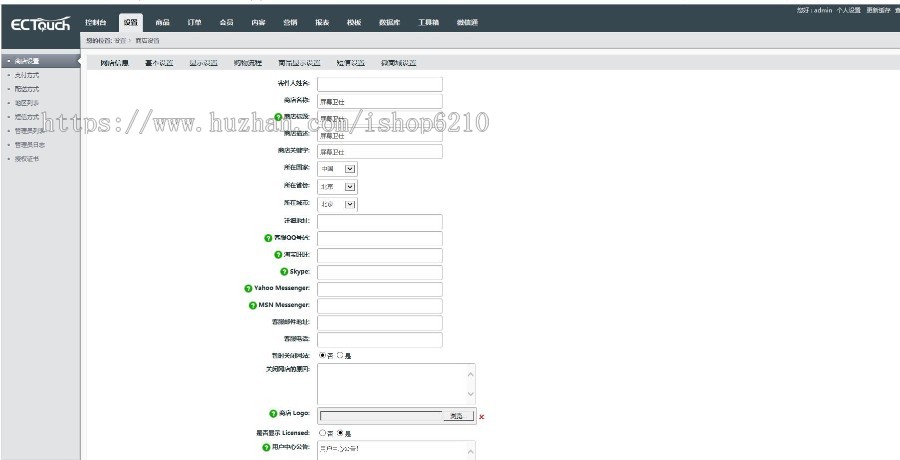Image resolution: width=900 pixels, height=460 pixels.
Task: Open 商品 in top navigation
Action: [162, 22]
